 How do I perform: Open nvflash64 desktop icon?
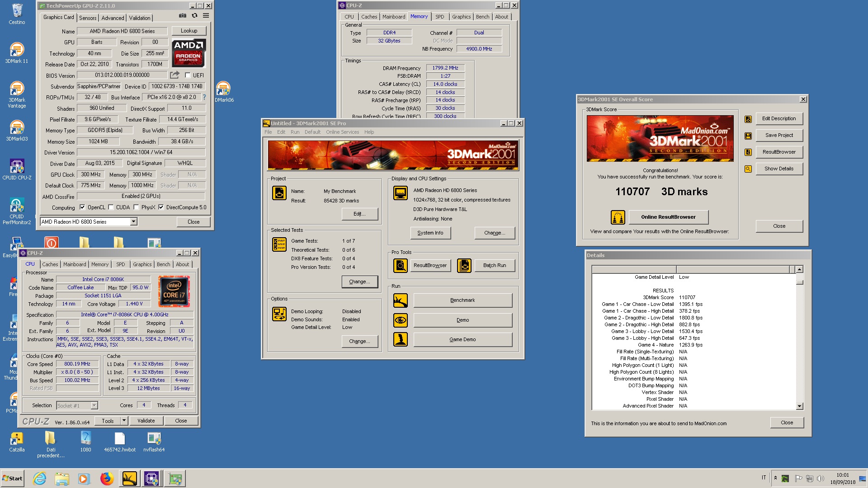[x=154, y=441]
